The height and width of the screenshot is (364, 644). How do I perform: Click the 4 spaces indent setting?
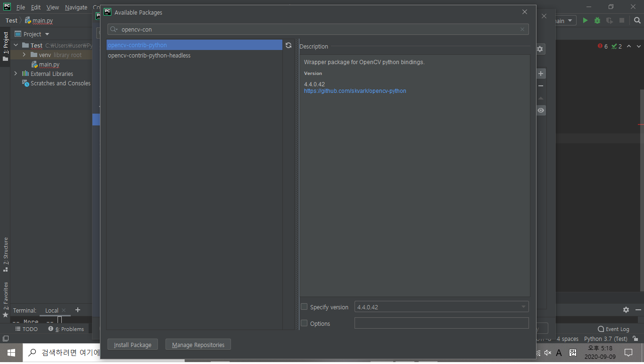[x=568, y=339]
